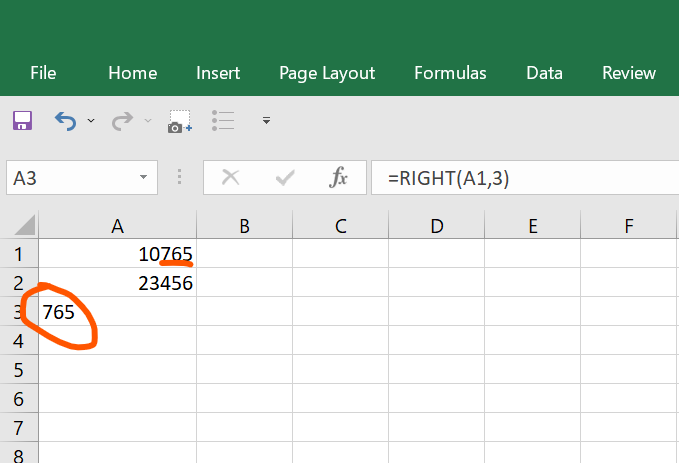Click formula bar showing =RIGHT(A1,3)

[x=525, y=178]
